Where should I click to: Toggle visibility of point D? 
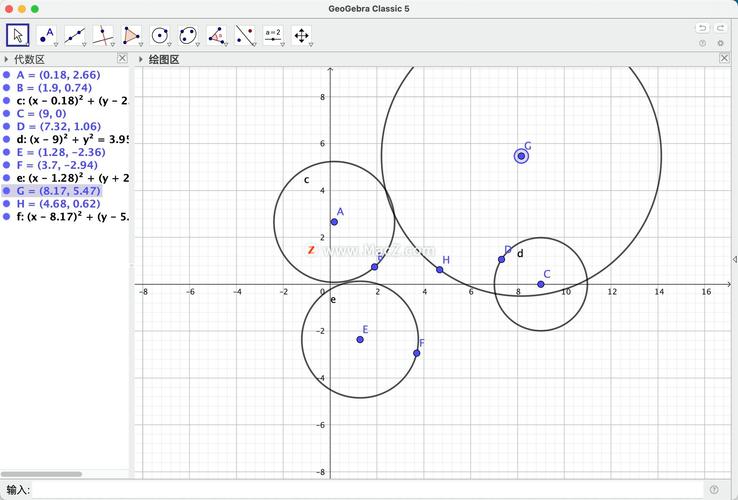[7, 126]
